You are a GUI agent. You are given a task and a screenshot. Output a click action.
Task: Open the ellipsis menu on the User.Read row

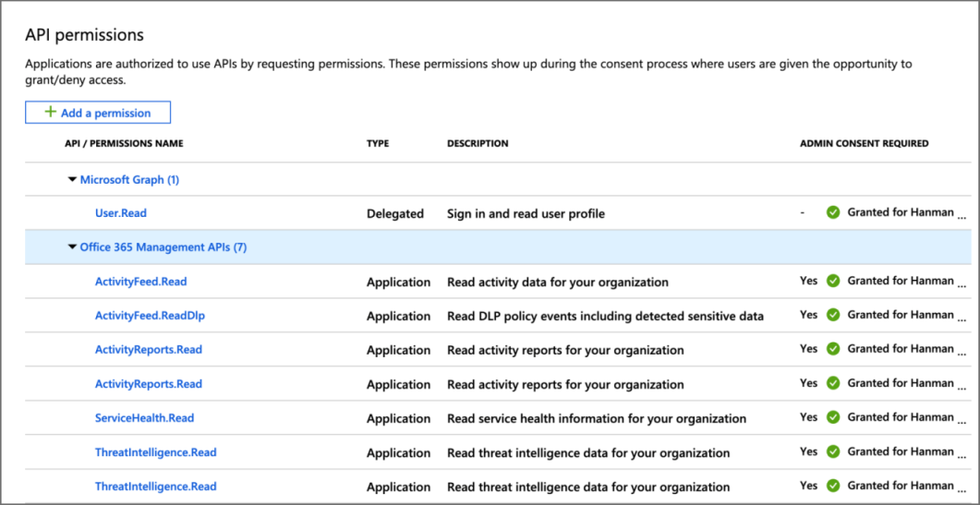(x=962, y=214)
